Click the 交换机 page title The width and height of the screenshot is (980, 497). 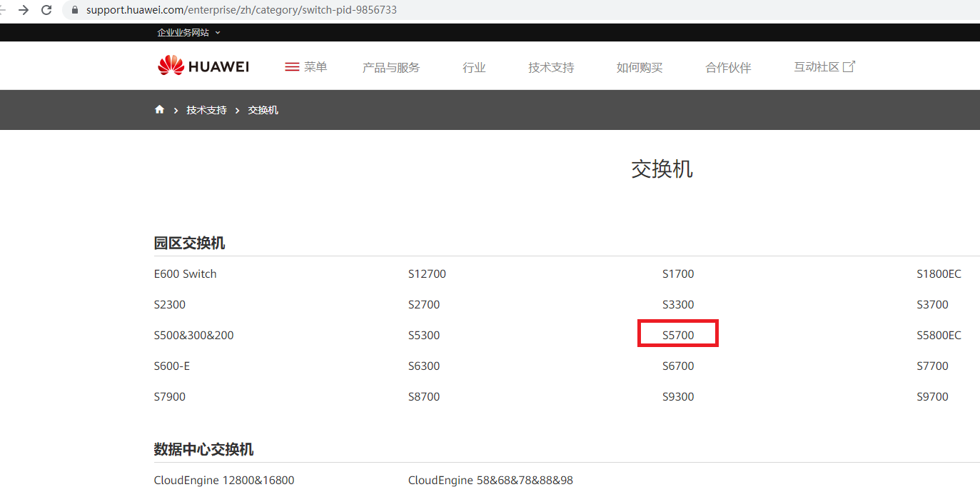pos(662,169)
